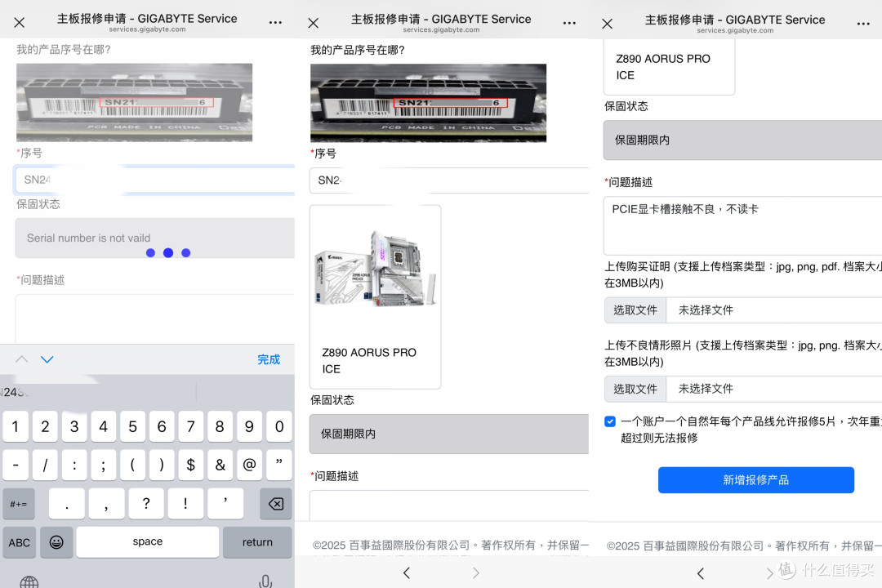
Task: Focus serial number field in left panel
Action: pyautogui.click(x=154, y=180)
